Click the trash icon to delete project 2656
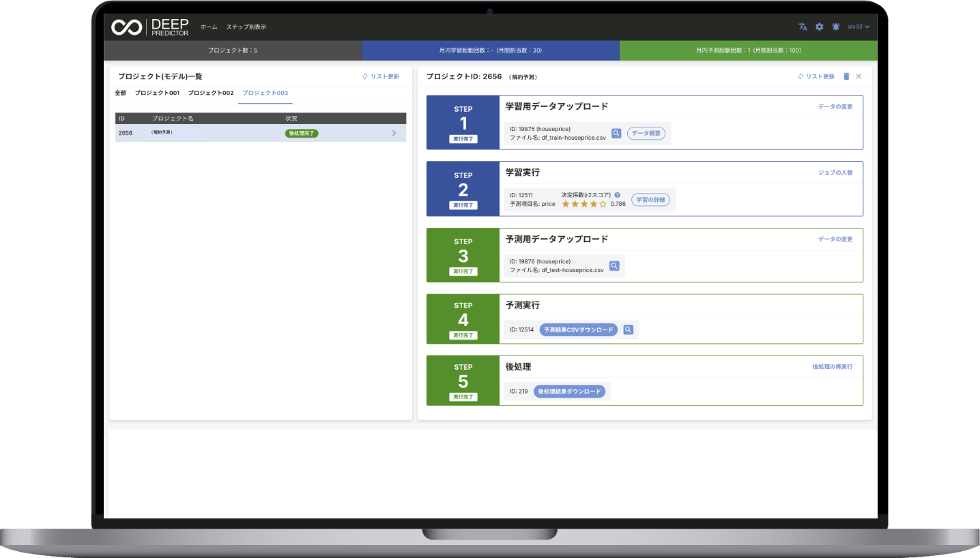This screenshot has width=980, height=558. (x=846, y=76)
